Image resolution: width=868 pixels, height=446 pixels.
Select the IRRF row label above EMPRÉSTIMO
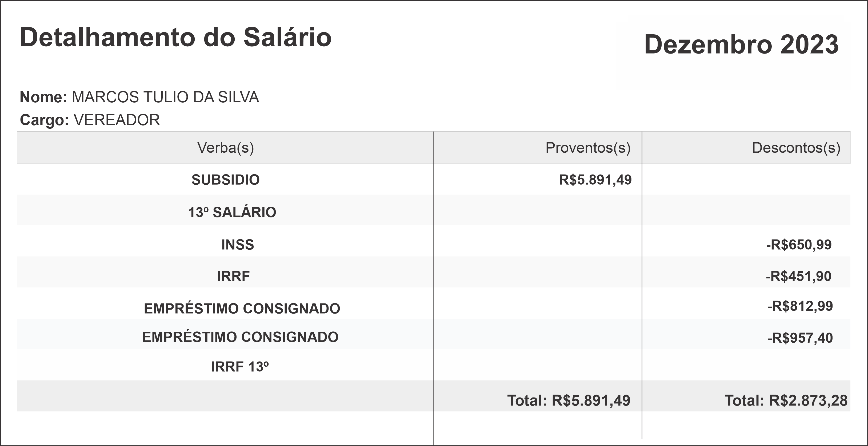[x=233, y=276]
